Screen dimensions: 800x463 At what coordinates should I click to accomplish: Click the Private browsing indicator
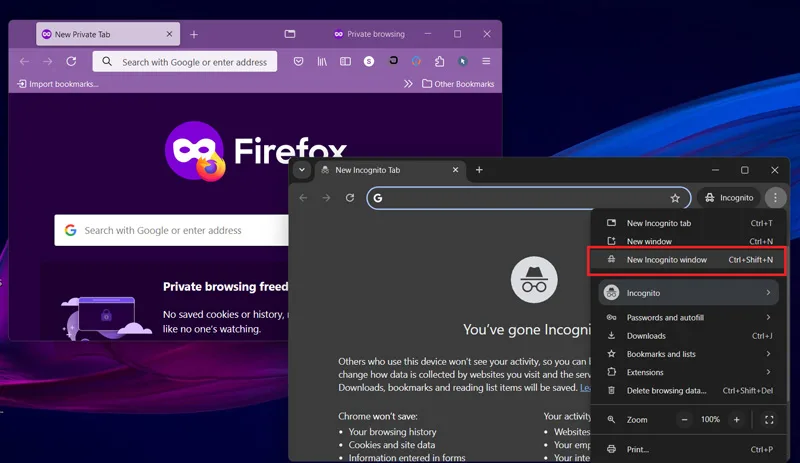tap(369, 34)
